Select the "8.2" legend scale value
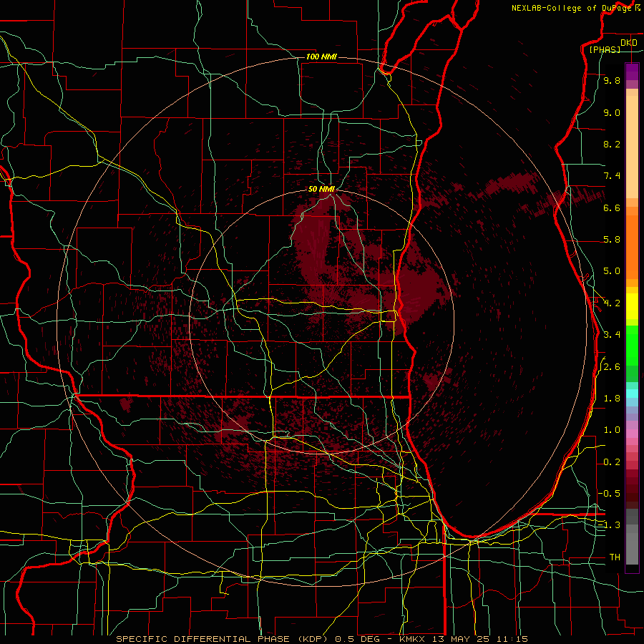The image size is (644, 644). 612,144
